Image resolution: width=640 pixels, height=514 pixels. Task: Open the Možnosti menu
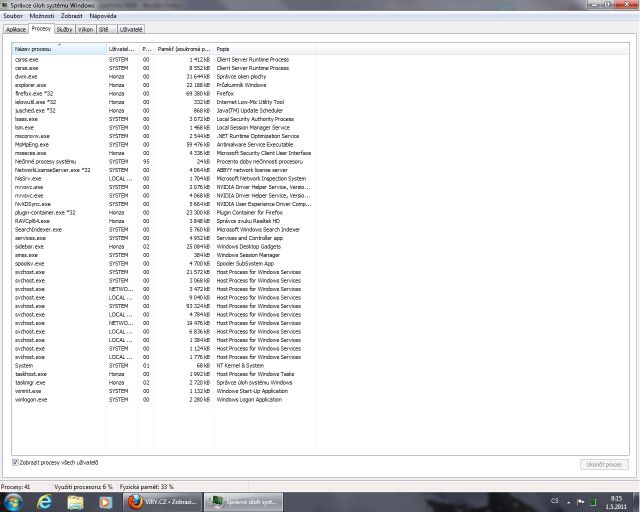tap(42, 16)
